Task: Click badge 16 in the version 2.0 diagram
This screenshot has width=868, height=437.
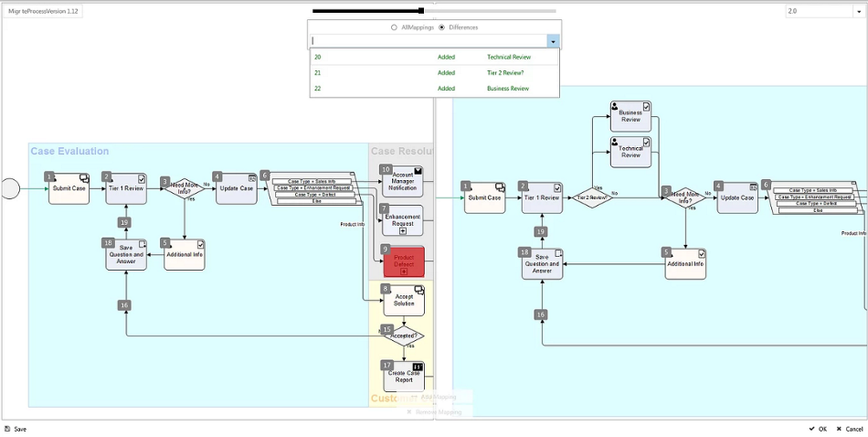Action: pyautogui.click(x=541, y=314)
